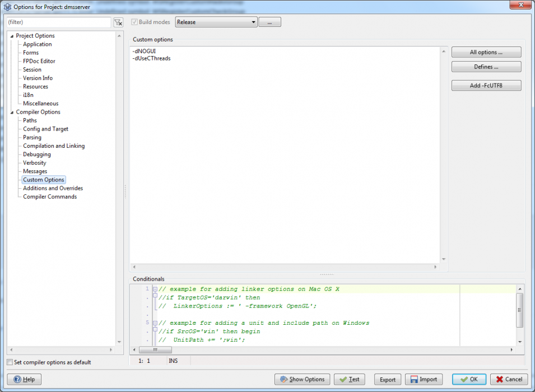This screenshot has height=392, width=535.
Task: Click down arrow of tree panel scrollbar
Action: point(119,342)
